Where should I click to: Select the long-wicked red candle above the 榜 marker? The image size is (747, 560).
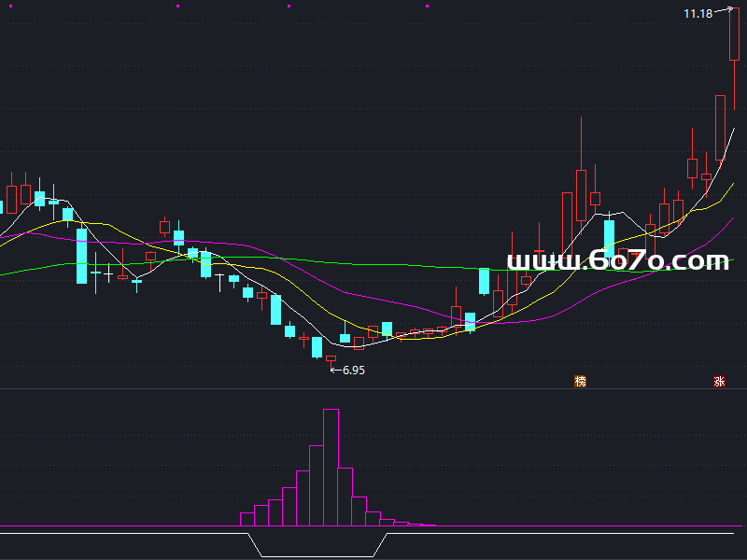581,194
